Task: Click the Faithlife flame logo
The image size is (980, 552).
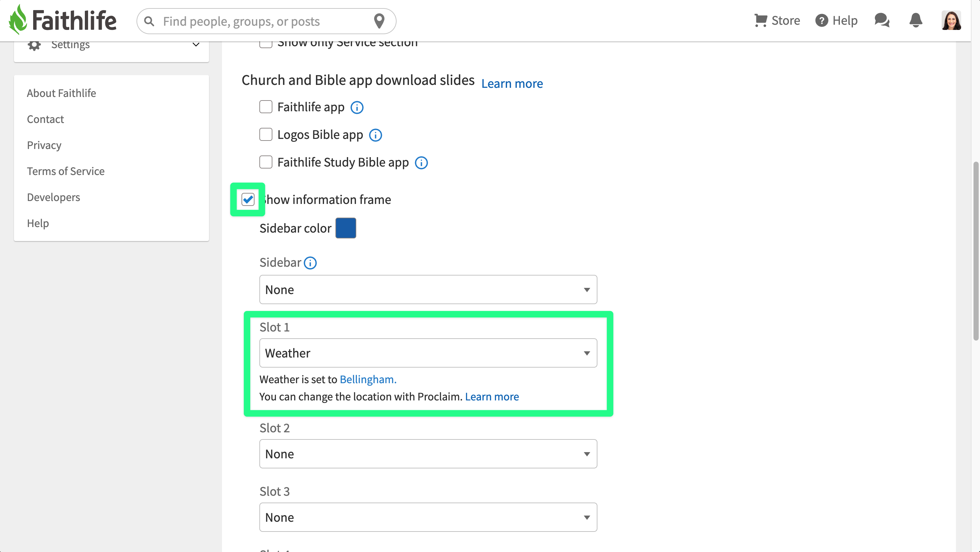Action: point(18,20)
